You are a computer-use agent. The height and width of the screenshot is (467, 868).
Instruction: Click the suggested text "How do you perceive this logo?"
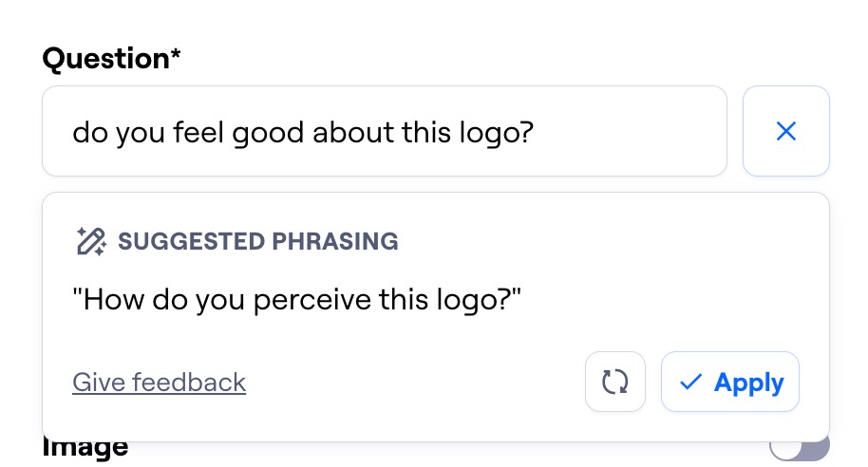point(297,302)
